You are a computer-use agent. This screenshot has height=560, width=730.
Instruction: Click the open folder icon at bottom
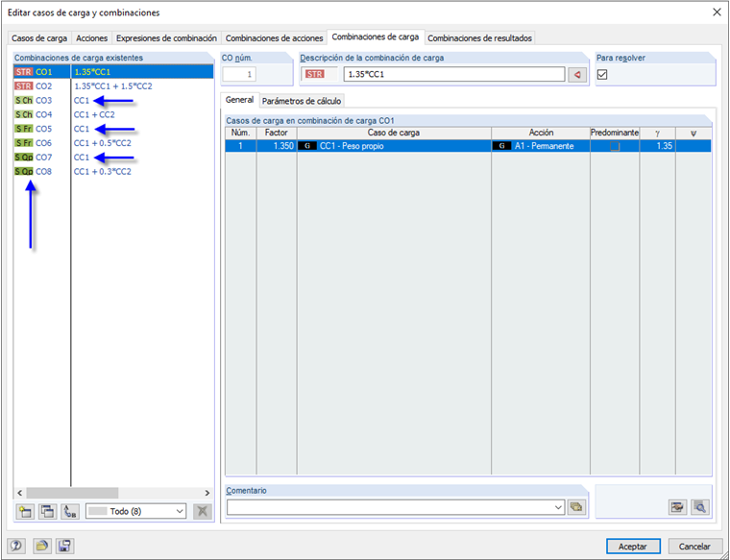tap(42, 546)
